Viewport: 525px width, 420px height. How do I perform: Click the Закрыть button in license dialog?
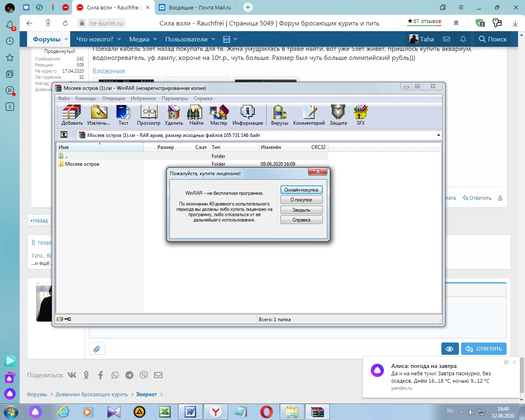point(301,210)
